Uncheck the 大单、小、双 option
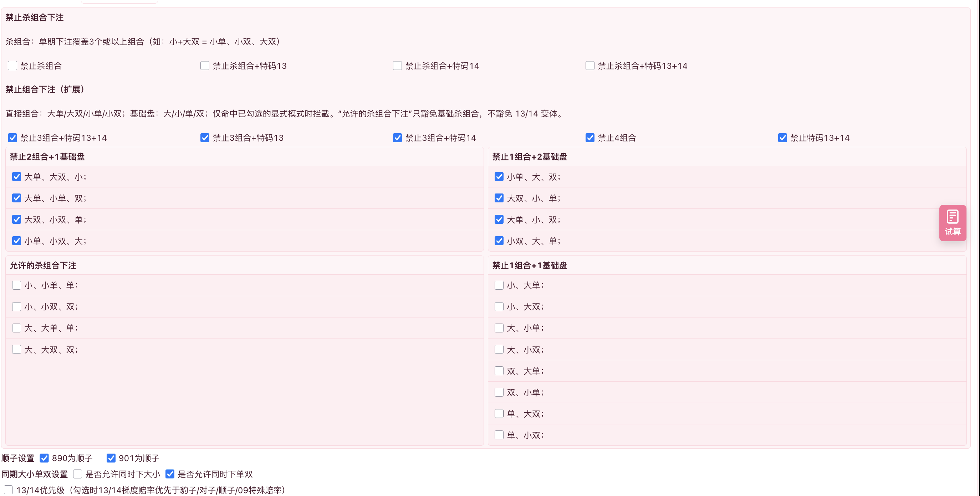This screenshot has height=496, width=980. pos(499,219)
